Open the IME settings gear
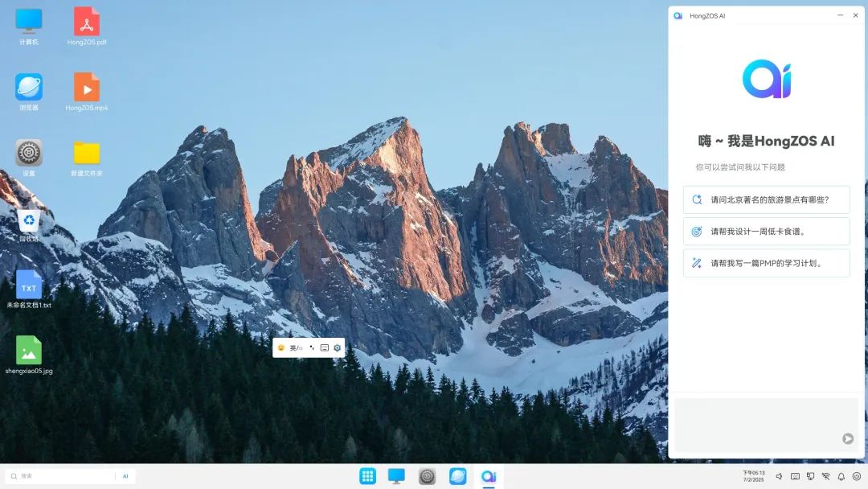 pos(337,347)
